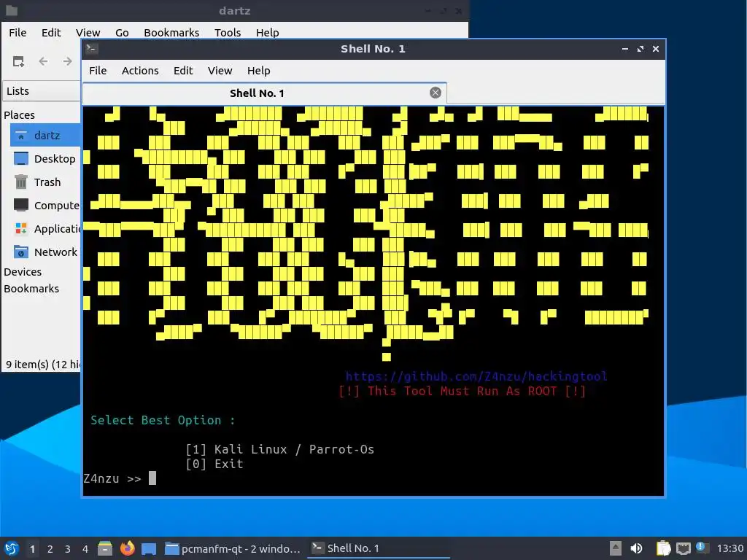The image size is (747, 560).
Task: Open the update notifier tray icon
Action: pyautogui.click(x=701, y=548)
